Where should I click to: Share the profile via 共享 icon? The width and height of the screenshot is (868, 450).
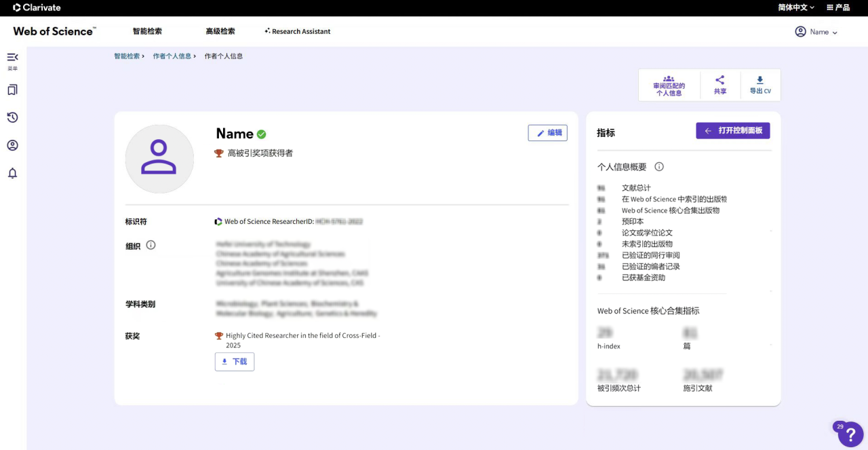pyautogui.click(x=719, y=84)
